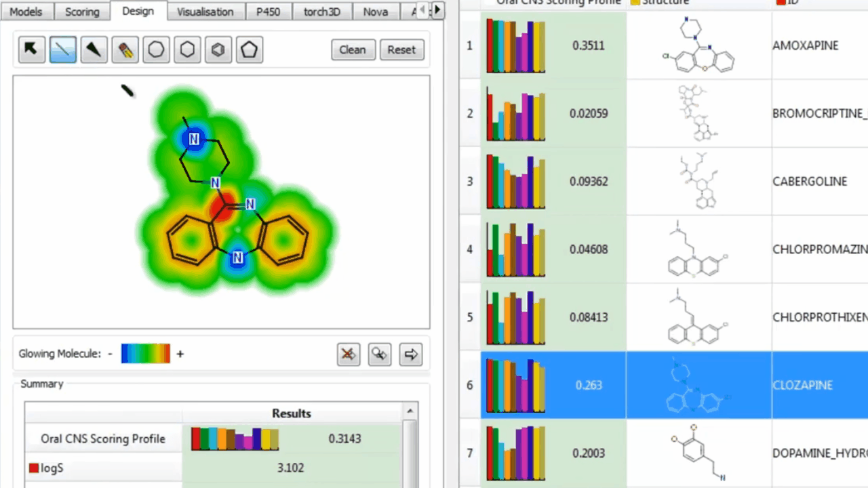This screenshot has height=488, width=868.
Task: Select the pentagon ring tool
Action: (250, 49)
